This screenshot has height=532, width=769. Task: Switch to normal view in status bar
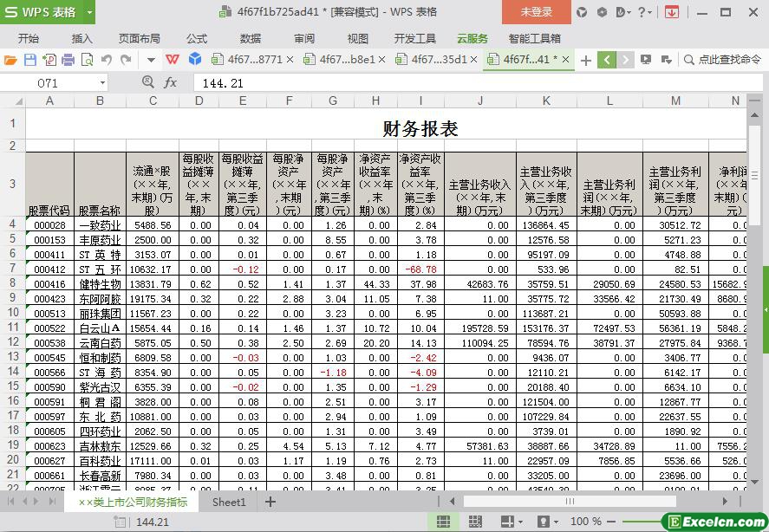(443, 522)
